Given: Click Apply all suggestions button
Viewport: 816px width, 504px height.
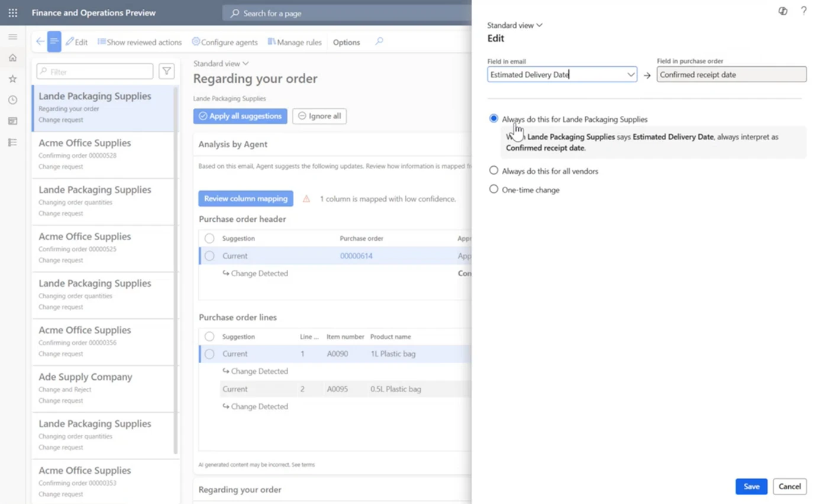Looking at the screenshot, I should click(240, 116).
